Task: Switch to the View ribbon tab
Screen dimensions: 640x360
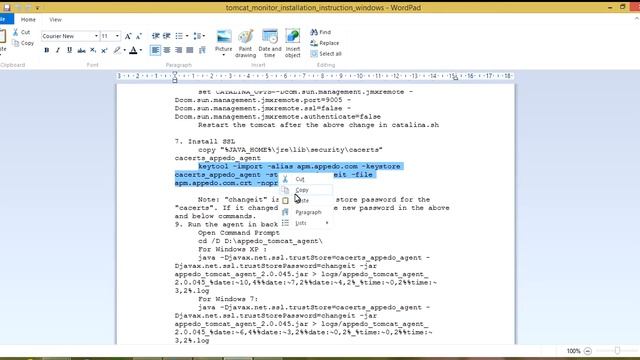Action: pos(56,19)
